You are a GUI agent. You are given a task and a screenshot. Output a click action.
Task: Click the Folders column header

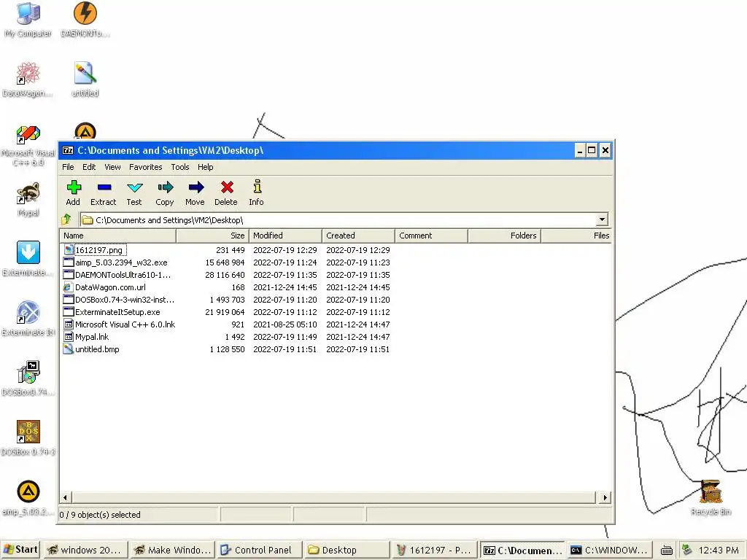[x=504, y=236]
